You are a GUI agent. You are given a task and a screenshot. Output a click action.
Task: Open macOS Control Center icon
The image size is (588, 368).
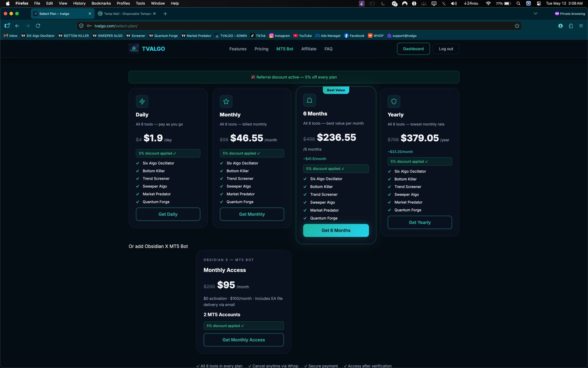539,3
